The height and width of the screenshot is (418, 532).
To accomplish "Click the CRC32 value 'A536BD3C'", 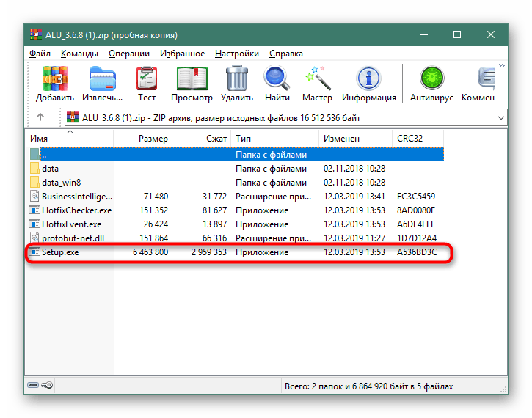I will (417, 252).
